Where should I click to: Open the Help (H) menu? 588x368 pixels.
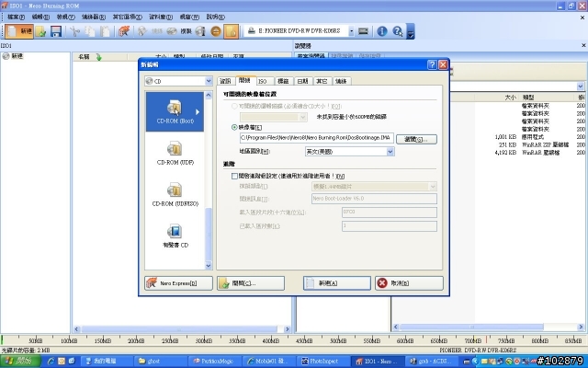pyautogui.click(x=216, y=17)
